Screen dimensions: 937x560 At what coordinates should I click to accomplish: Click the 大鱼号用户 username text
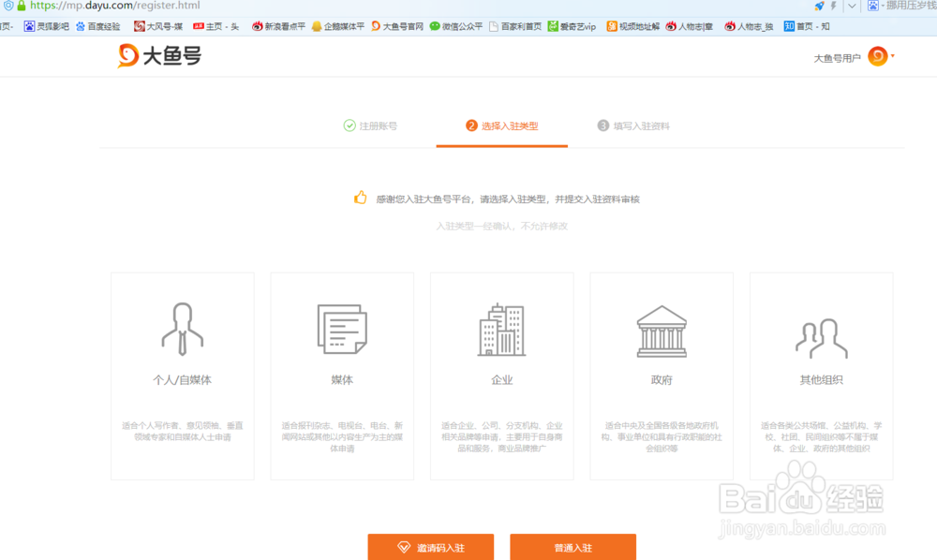tap(837, 58)
